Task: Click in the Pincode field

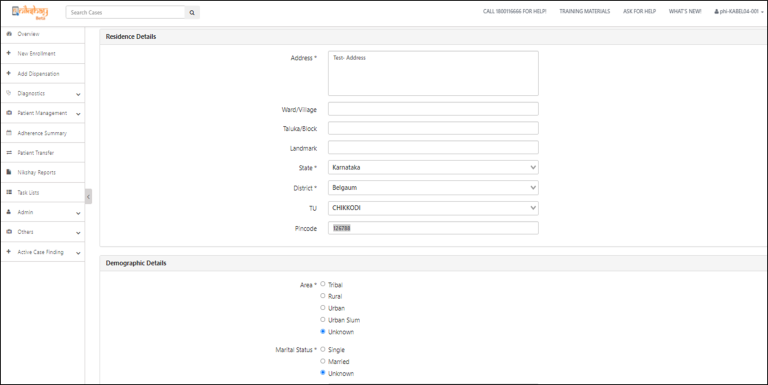Action: click(x=433, y=228)
